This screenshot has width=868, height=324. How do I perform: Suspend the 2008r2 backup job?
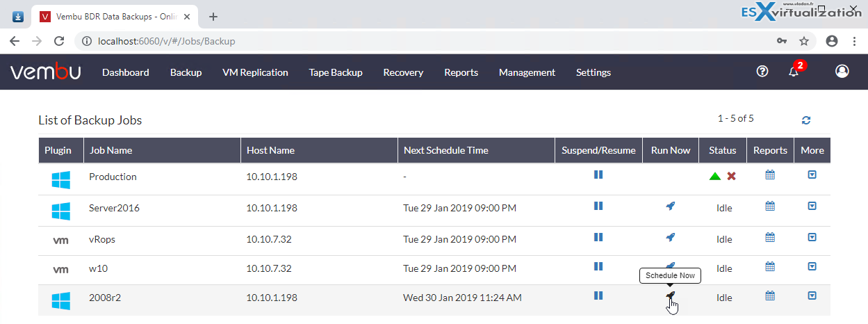(x=598, y=295)
